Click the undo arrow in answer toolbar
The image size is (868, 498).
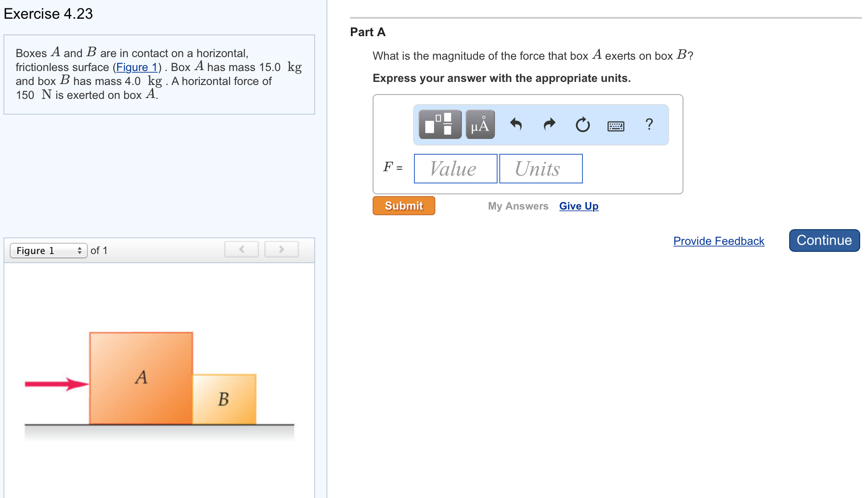[x=516, y=125]
